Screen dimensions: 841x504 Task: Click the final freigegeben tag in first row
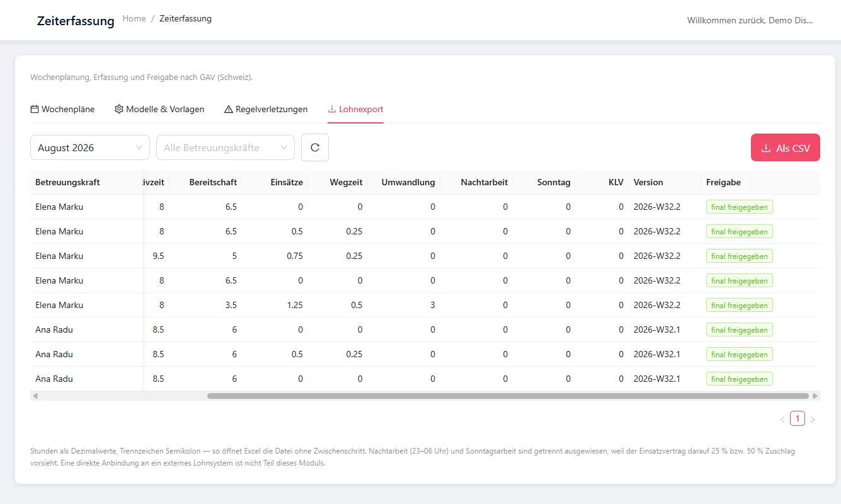[740, 207]
